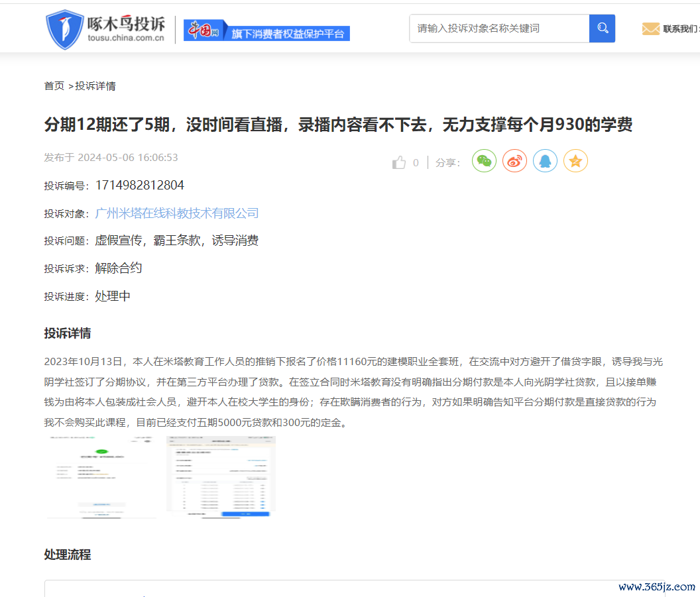Click the yellow envelope icon
700x597 pixels.
pos(650,28)
